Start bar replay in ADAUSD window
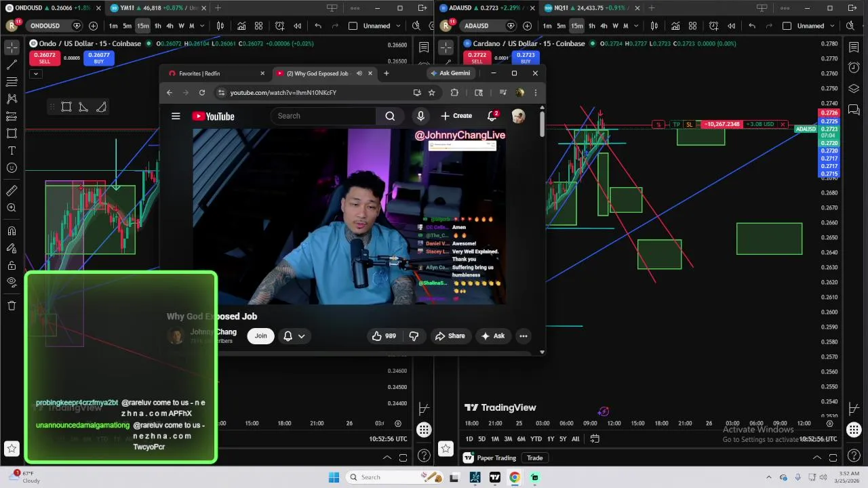The image size is (868, 488). click(731, 26)
